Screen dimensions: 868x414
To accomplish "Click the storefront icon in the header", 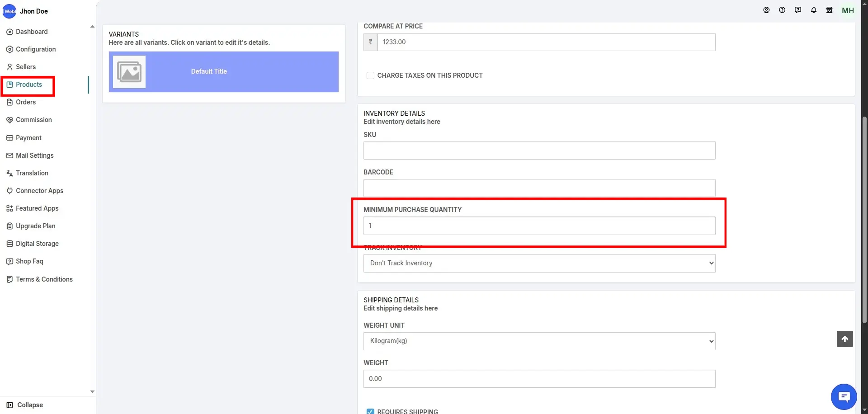I will pos(830,10).
